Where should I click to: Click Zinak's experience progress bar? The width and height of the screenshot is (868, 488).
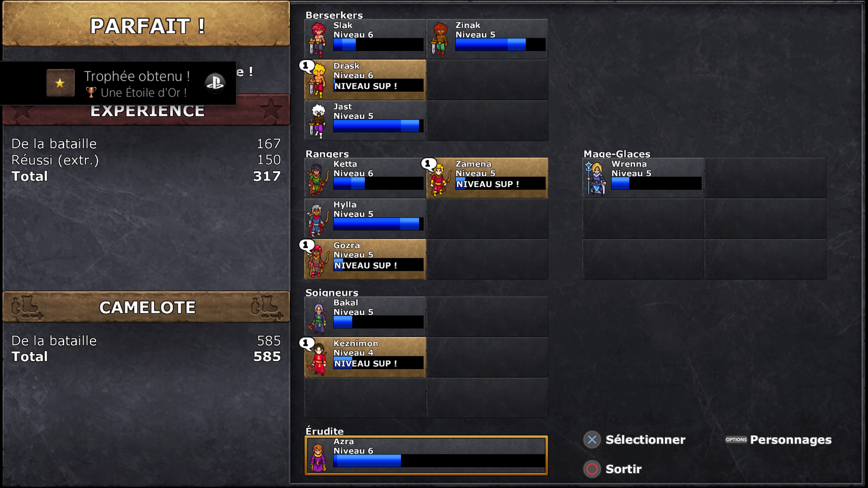coord(500,45)
